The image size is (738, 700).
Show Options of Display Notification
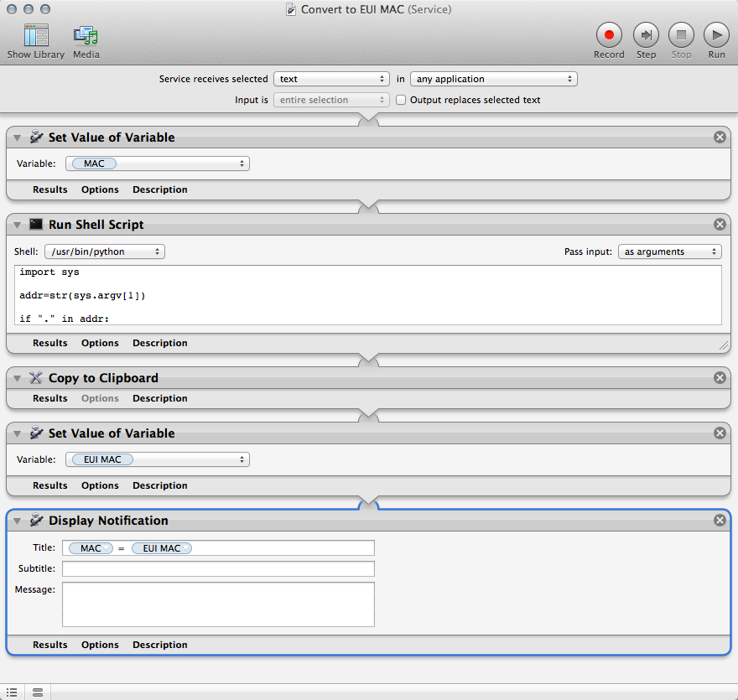(x=100, y=645)
